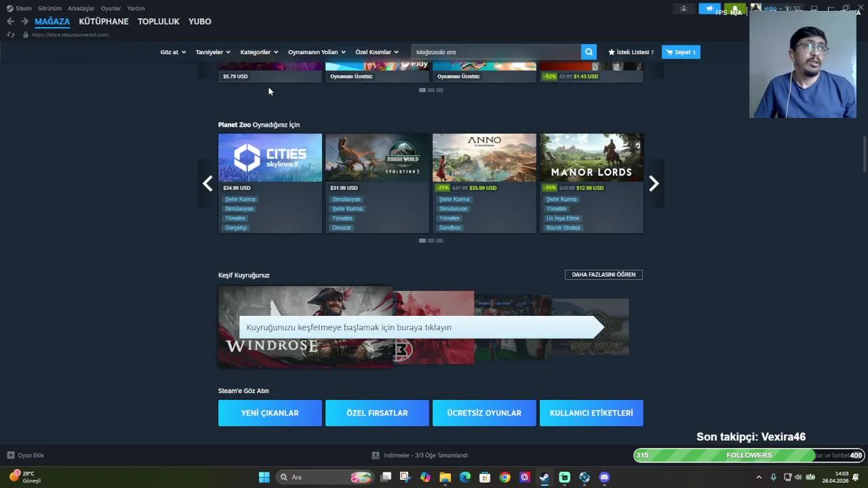Click DAHA FAZLASINI ÖĞREN button
Screen dimensions: 868x488
(604, 274)
